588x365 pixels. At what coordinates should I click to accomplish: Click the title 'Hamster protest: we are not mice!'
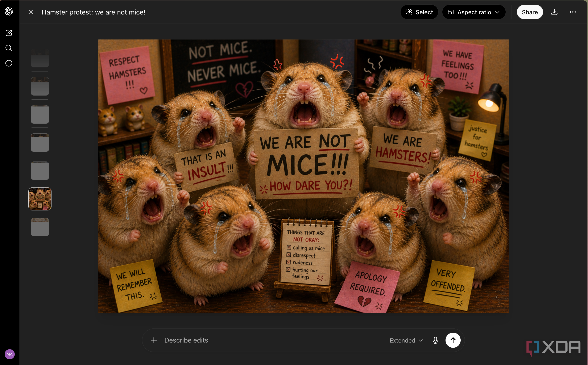pyautogui.click(x=94, y=12)
